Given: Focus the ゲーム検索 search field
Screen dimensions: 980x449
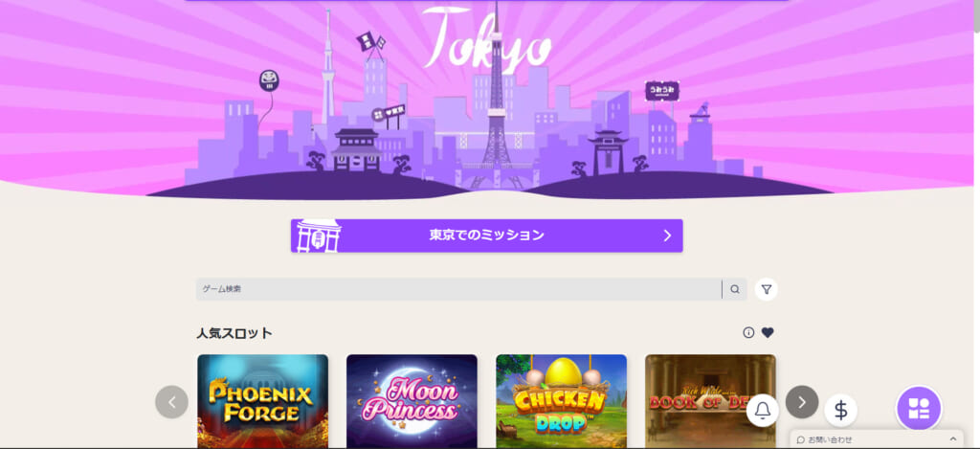Looking at the screenshot, I should click(458, 289).
